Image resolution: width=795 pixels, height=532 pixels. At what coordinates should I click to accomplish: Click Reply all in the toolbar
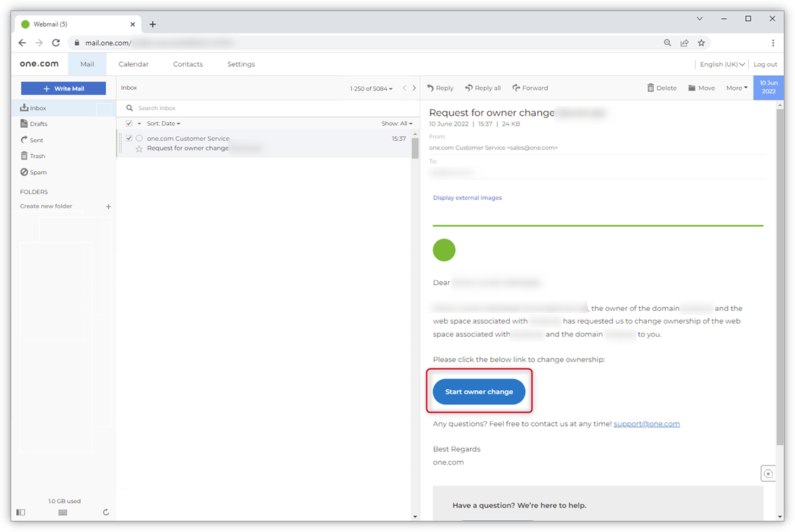[482, 88]
